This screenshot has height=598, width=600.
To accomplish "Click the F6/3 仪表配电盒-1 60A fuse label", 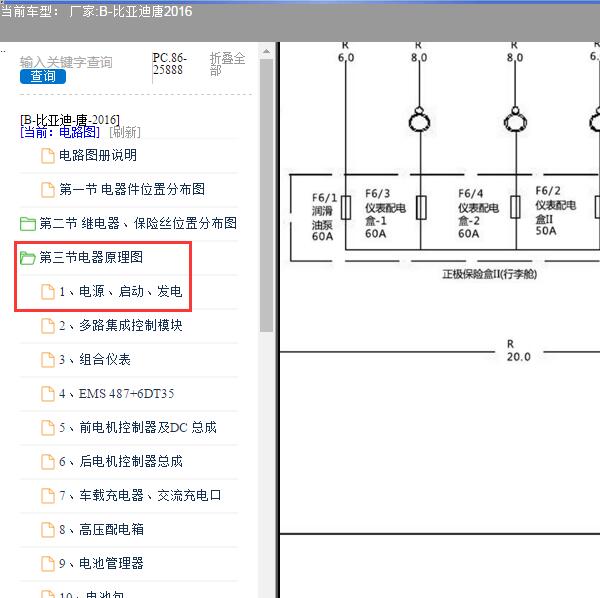I will (x=385, y=213).
